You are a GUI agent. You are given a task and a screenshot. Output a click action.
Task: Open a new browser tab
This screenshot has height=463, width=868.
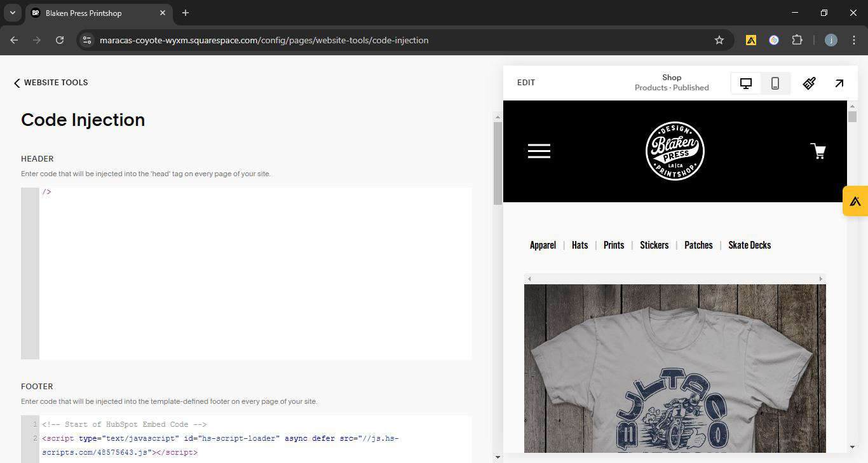186,13
